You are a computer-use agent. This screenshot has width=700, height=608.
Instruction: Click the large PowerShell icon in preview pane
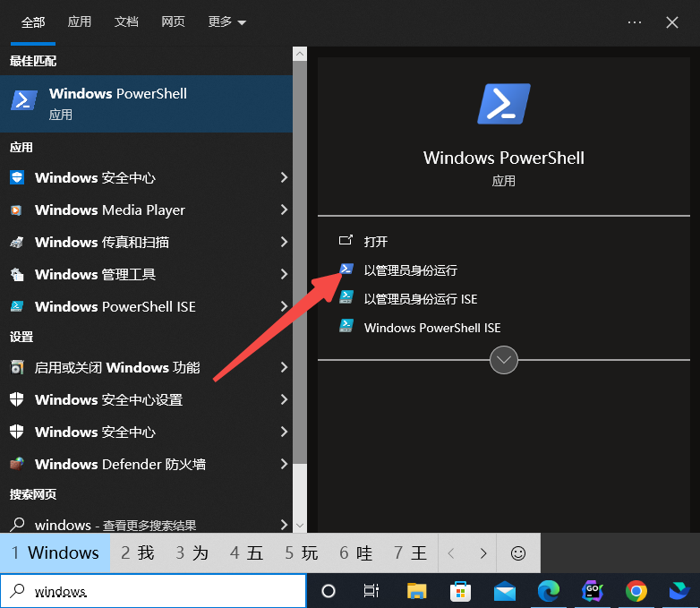pos(504,104)
